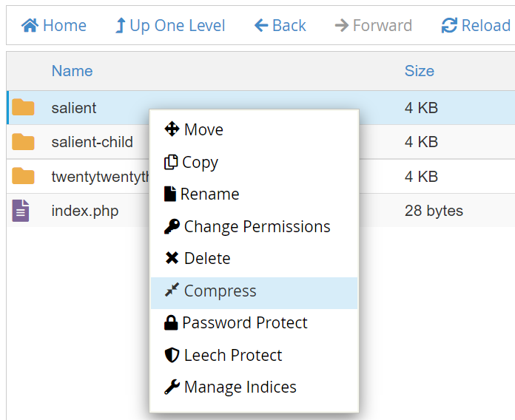Click the Password Protect padlock icon
The height and width of the screenshot is (420, 515).
[x=171, y=322]
